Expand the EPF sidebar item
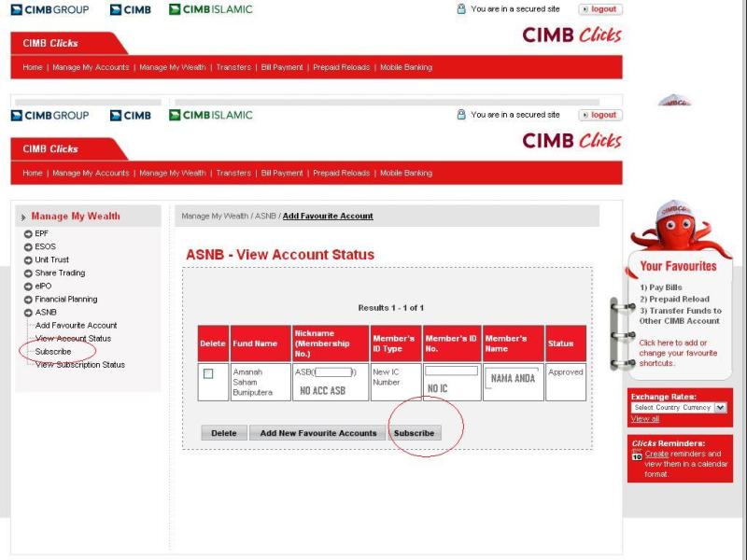 (28, 234)
